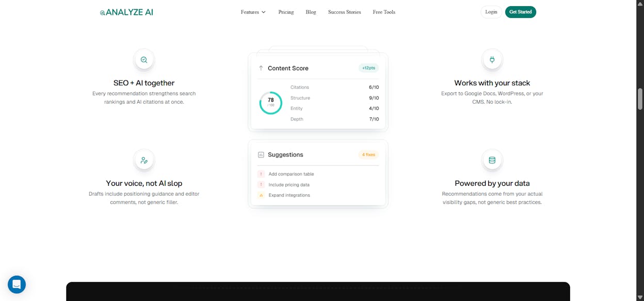The height and width of the screenshot is (301, 644).
Task: Click the Content Score card title
Action: click(x=288, y=68)
